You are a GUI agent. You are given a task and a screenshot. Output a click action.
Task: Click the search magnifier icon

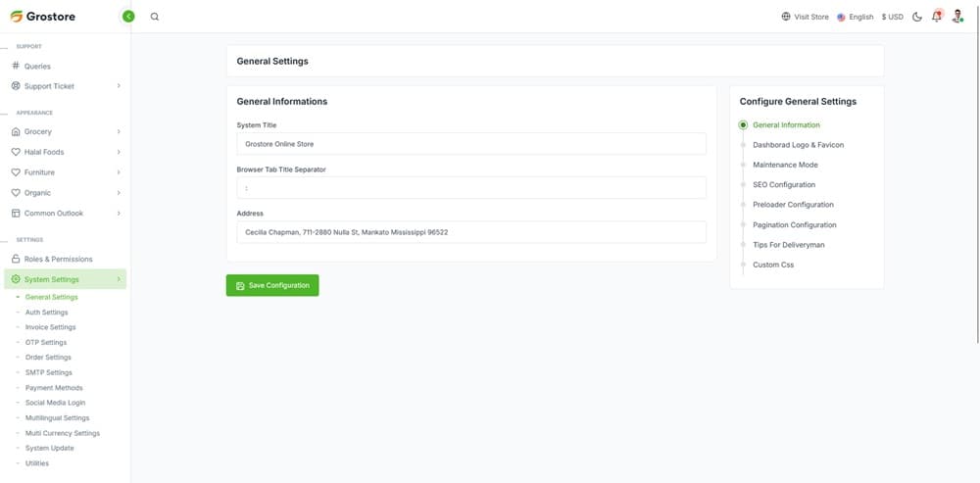155,17
